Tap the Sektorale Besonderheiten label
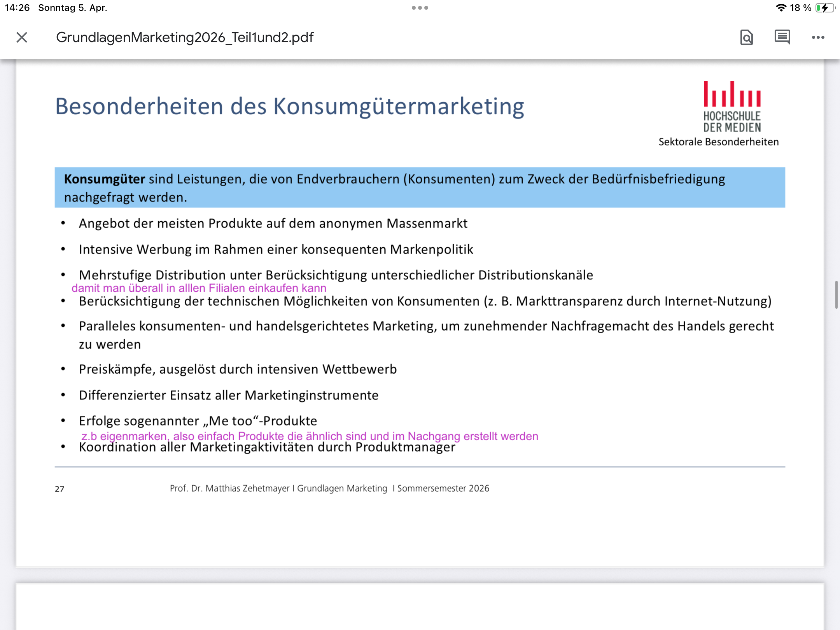Screen dimensions: 840x630 point(719,142)
